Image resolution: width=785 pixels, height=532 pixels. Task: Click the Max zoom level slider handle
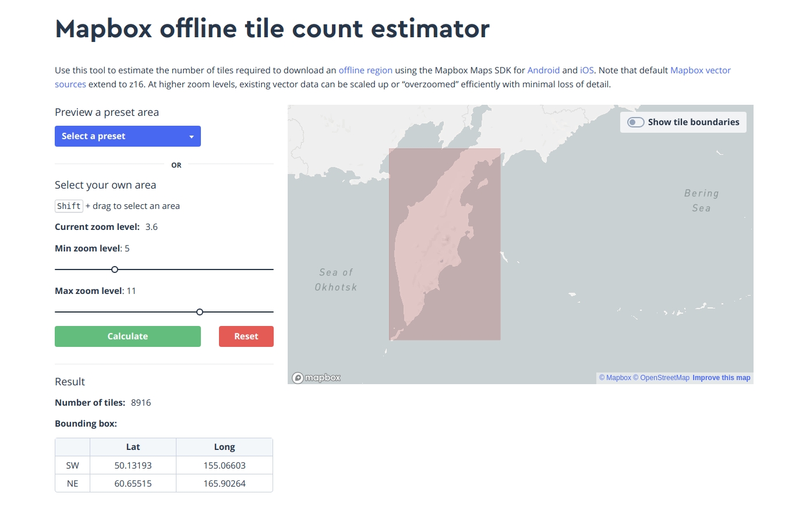[x=200, y=312]
